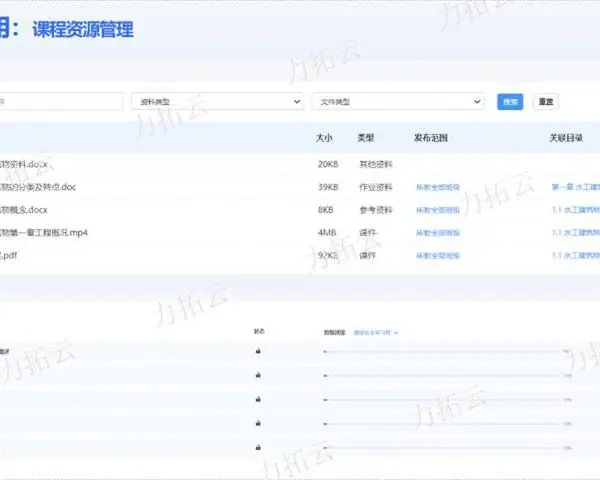600x480 pixels.
Task: Click the third row's progress bar
Action: [x=442, y=400]
